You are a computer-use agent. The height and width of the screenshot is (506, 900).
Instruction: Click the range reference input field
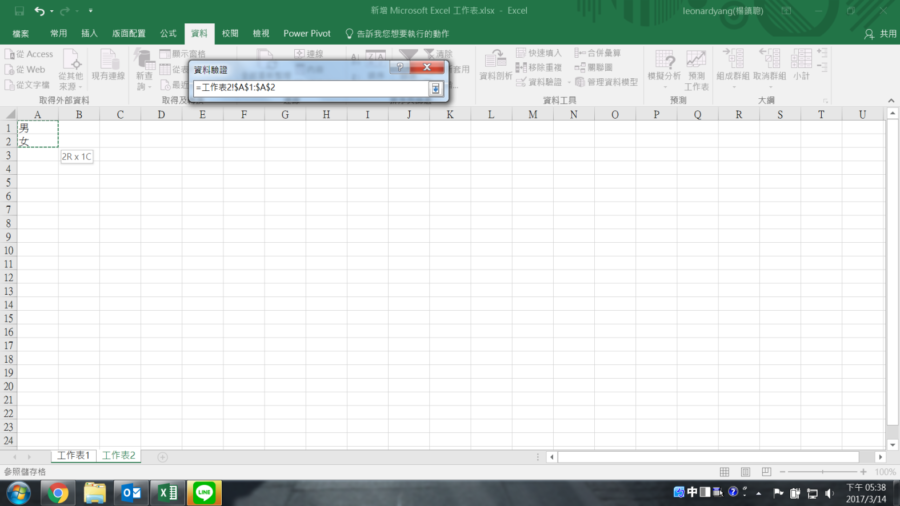310,88
